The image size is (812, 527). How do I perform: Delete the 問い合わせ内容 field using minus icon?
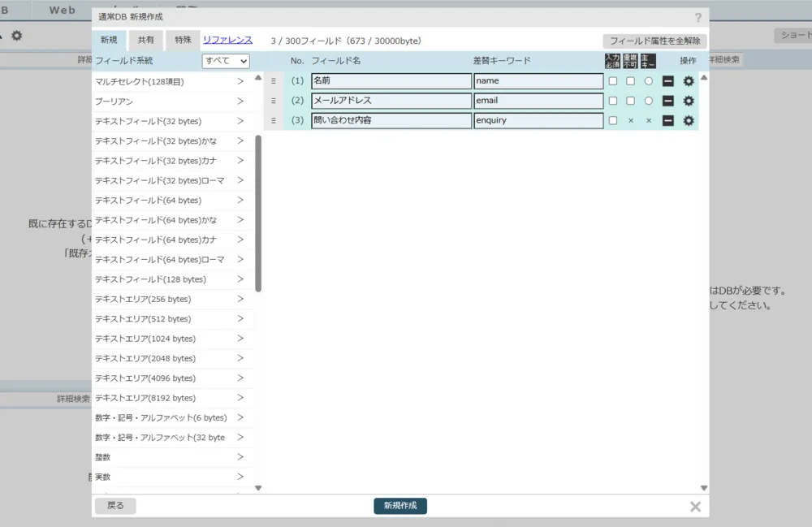click(x=668, y=121)
